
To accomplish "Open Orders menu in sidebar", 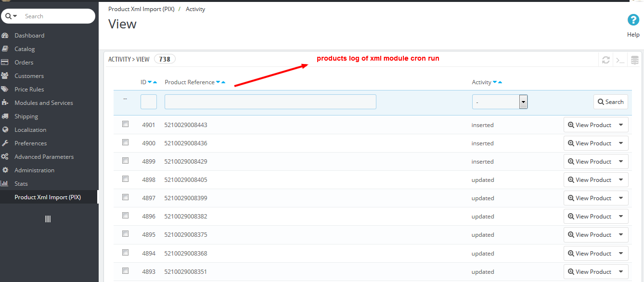I will tap(24, 63).
